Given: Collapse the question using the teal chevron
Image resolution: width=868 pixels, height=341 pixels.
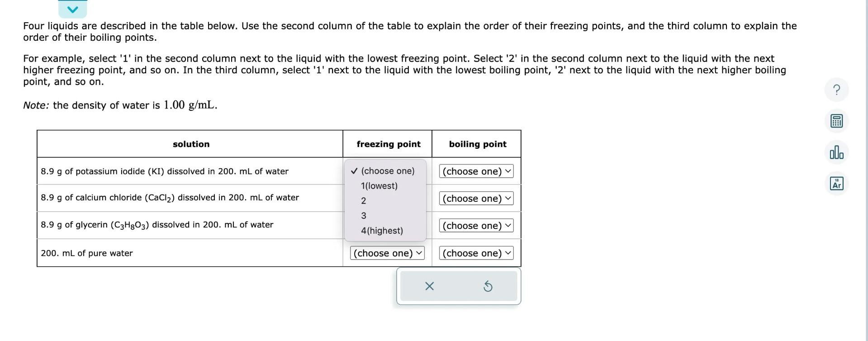Looking at the screenshot, I should point(72,8).
